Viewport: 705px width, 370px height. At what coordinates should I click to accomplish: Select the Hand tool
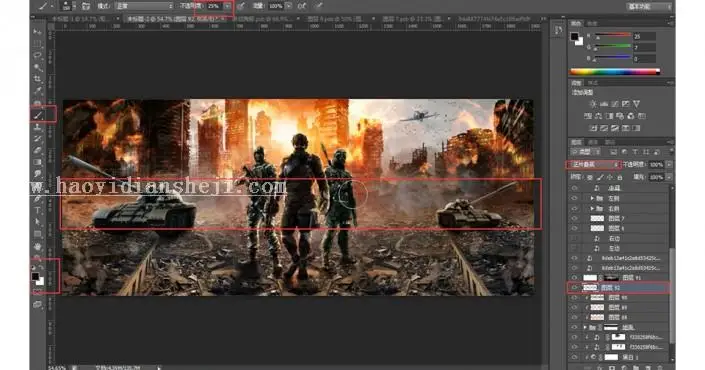pos(38,246)
